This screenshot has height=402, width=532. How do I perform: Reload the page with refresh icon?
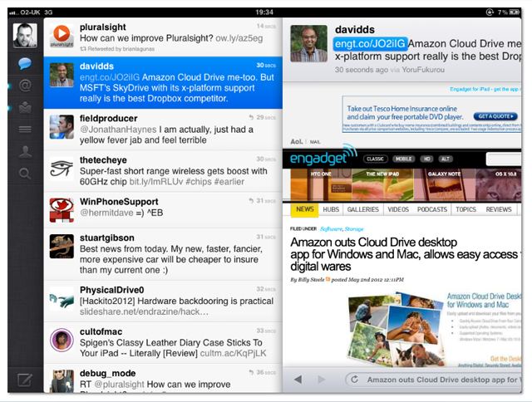(x=354, y=380)
